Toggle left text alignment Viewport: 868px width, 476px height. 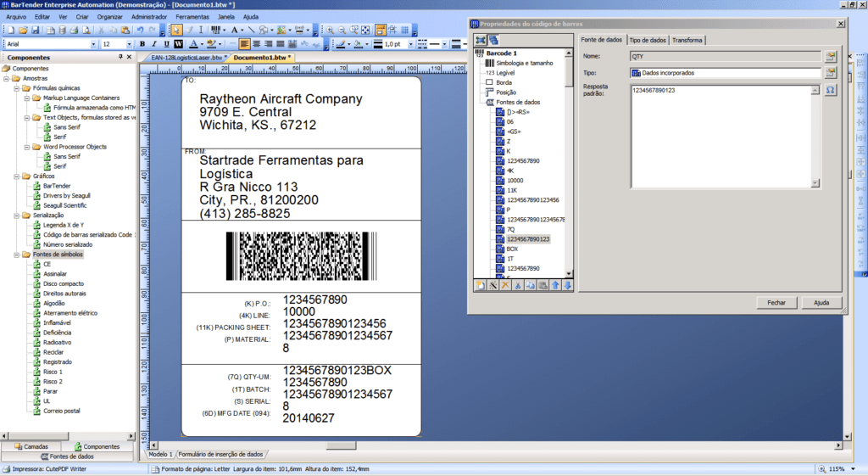pos(244,43)
